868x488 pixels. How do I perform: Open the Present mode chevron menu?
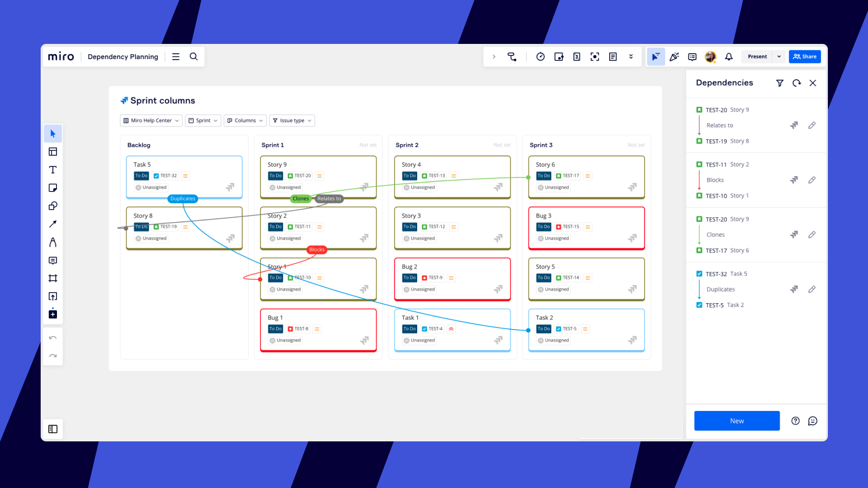tap(779, 56)
